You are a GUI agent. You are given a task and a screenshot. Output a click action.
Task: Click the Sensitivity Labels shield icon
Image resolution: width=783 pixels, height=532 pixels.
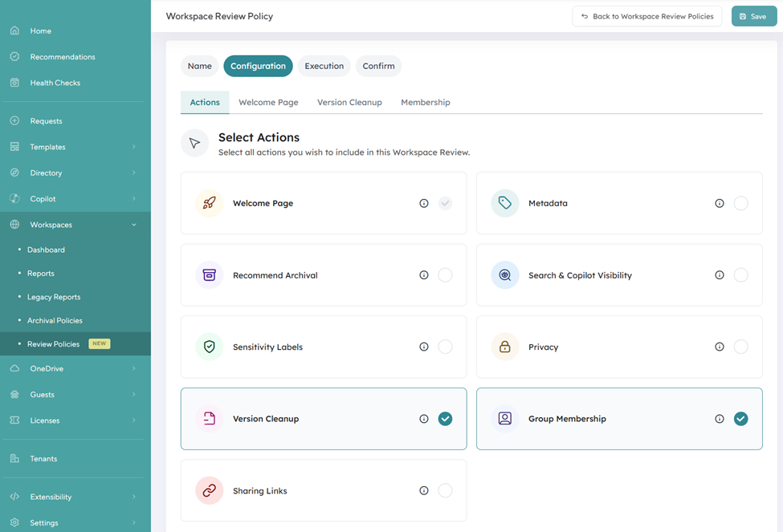(210, 347)
